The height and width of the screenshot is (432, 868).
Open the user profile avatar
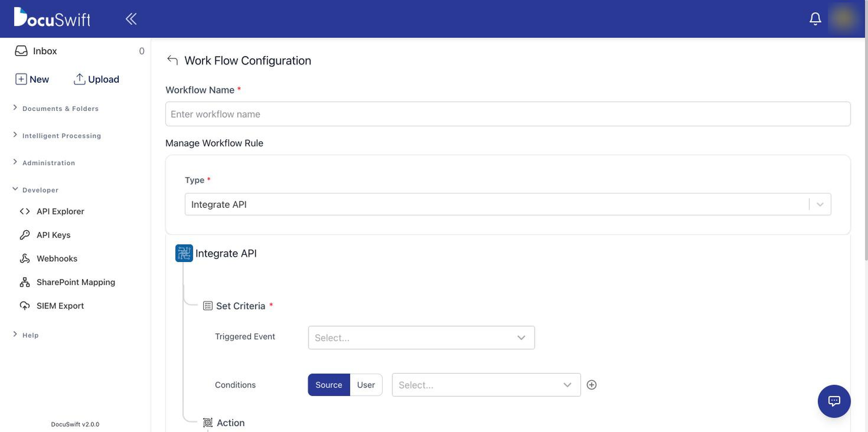pyautogui.click(x=843, y=18)
